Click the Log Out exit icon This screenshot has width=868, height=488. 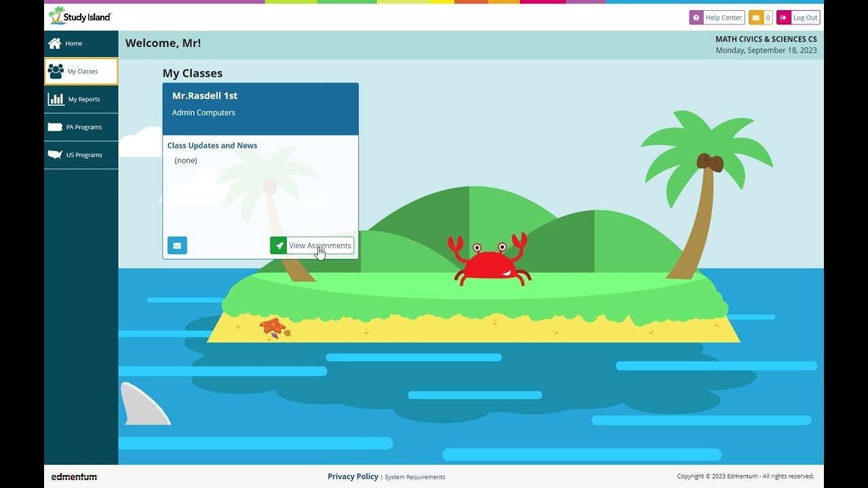click(784, 17)
